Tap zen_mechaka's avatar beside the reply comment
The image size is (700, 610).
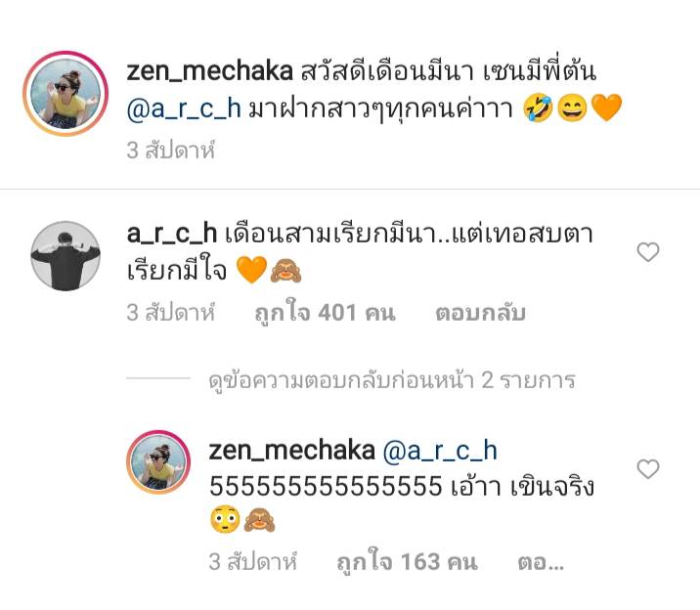[x=158, y=462]
